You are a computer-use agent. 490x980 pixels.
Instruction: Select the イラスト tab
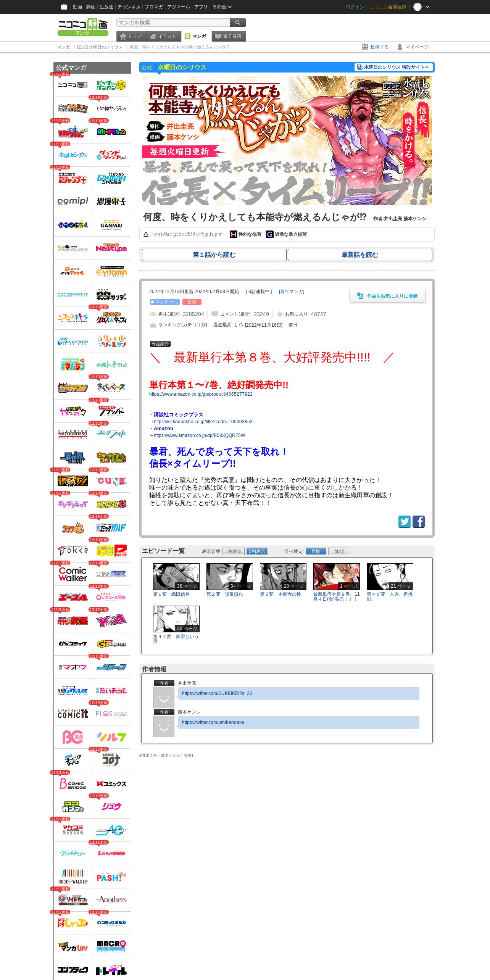[164, 36]
